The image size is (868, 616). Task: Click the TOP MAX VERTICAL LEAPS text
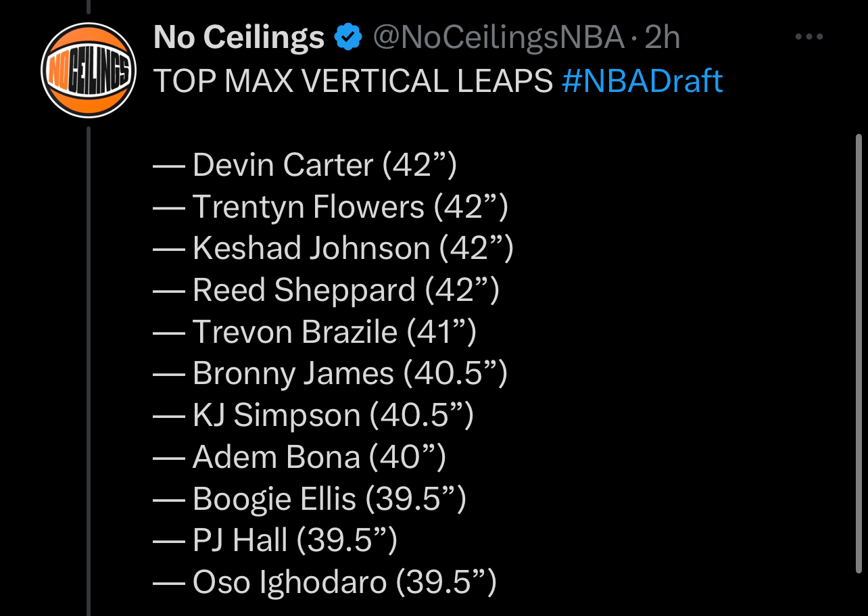click(353, 81)
